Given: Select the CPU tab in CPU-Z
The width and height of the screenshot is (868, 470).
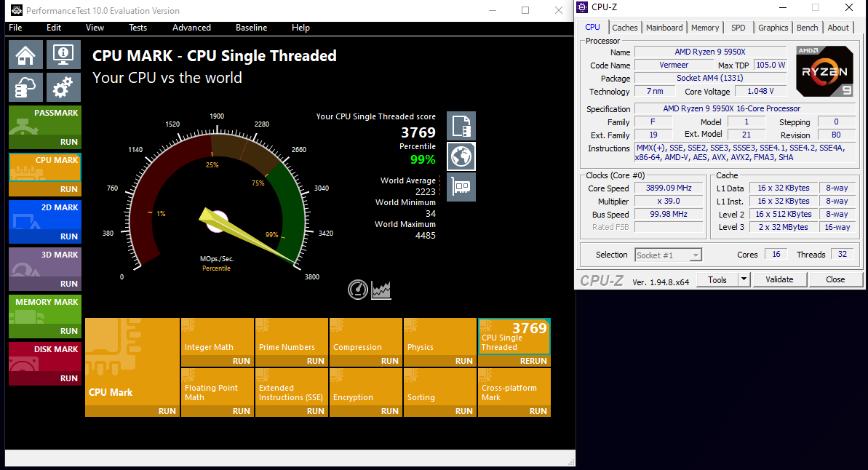Looking at the screenshot, I should [x=592, y=27].
